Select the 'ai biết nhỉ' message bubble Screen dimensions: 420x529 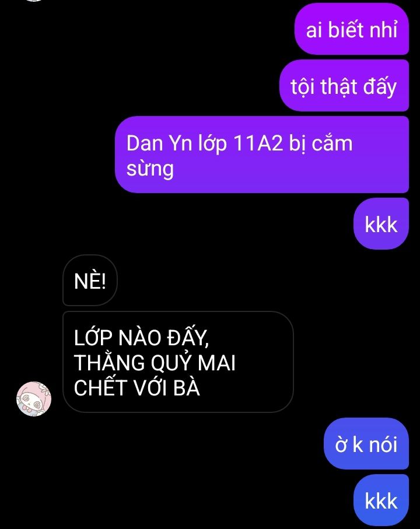coord(352,29)
